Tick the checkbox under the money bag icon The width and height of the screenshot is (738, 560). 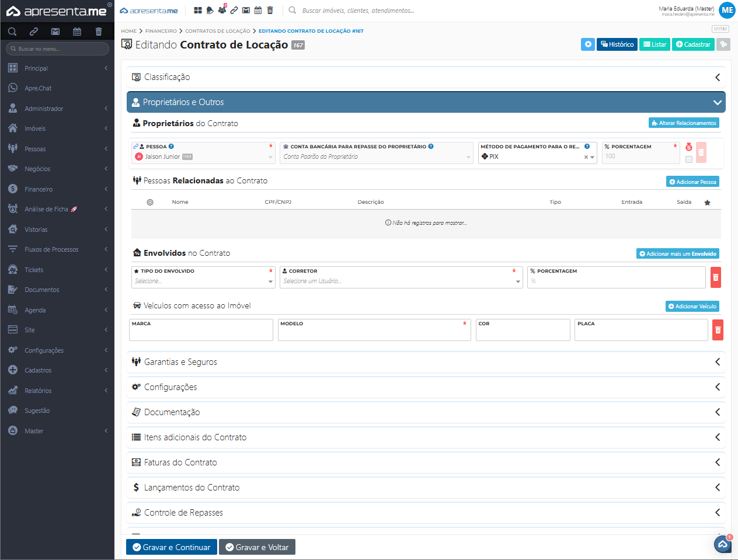point(689,159)
